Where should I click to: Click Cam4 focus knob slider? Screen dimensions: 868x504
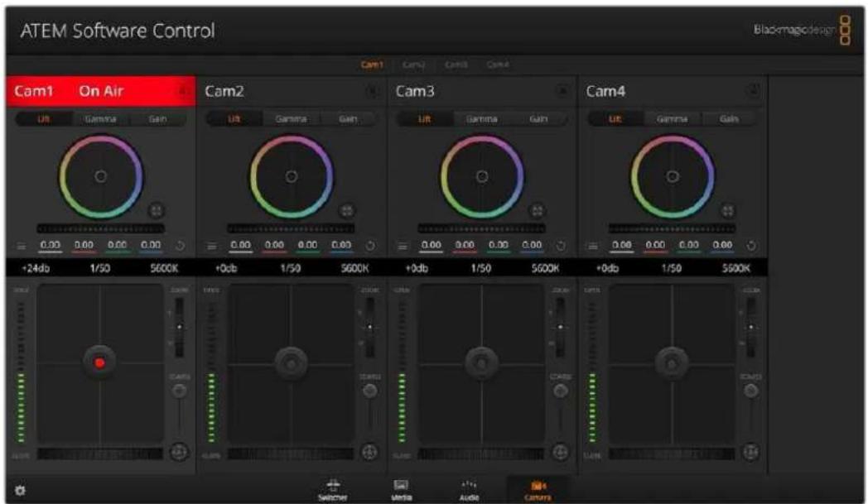[x=751, y=391]
